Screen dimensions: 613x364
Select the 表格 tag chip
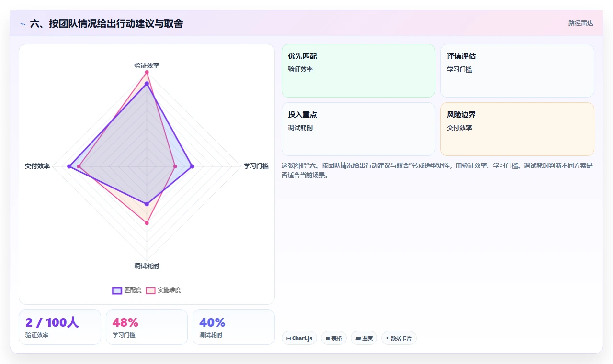334,338
